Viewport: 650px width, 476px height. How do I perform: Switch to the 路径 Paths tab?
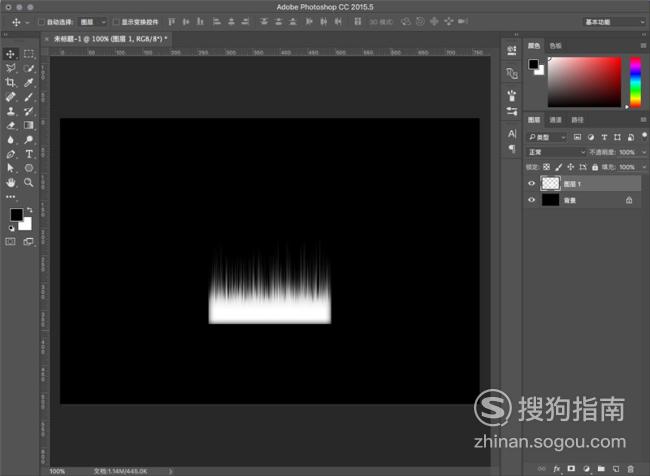click(577, 120)
